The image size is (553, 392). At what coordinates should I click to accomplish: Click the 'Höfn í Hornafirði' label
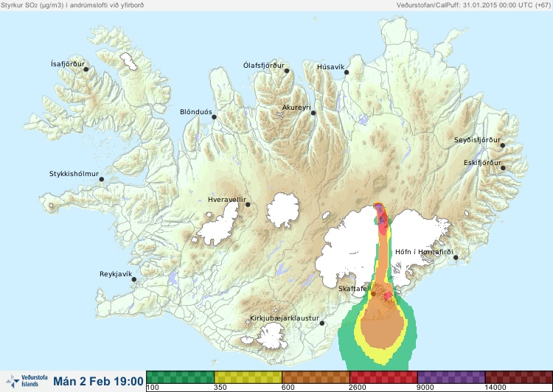point(424,252)
